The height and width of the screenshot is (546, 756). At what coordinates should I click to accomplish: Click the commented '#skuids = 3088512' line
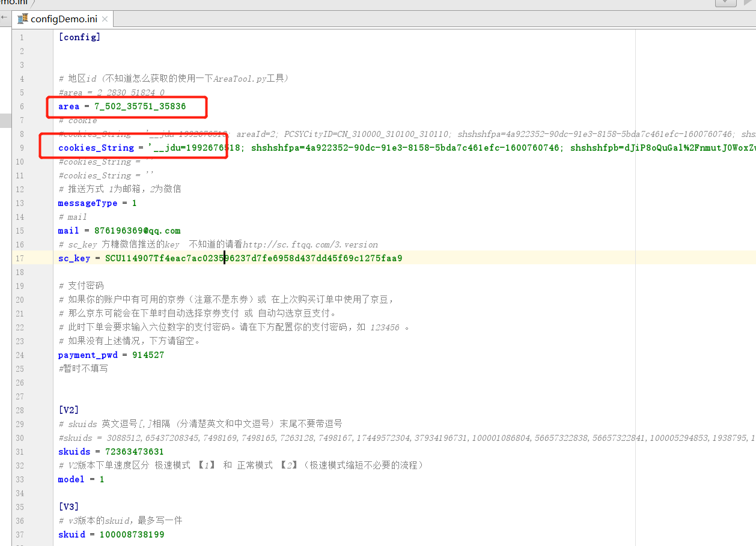click(x=407, y=438)
